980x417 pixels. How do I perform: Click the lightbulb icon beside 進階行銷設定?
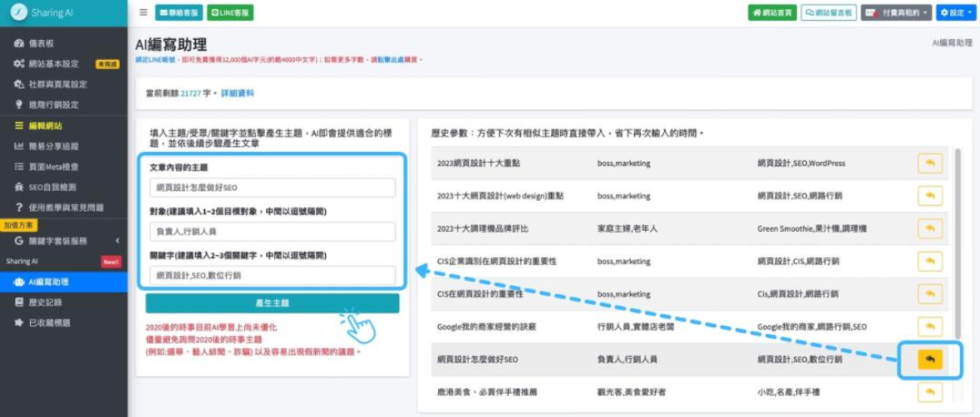pos(18,105)
